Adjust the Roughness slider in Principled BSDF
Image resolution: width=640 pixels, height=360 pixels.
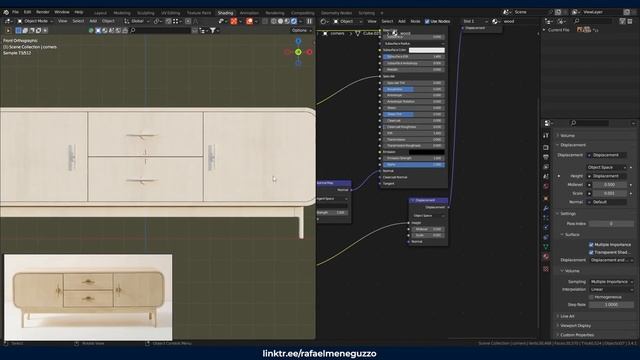(413, 89)
